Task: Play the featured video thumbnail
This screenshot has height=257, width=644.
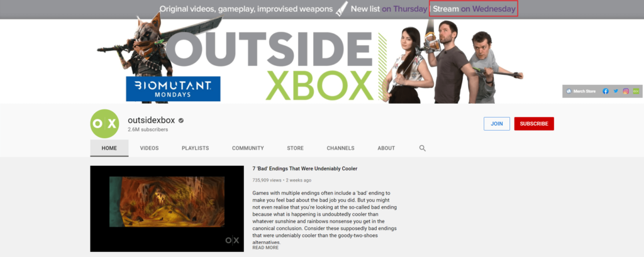Action: 167,209
